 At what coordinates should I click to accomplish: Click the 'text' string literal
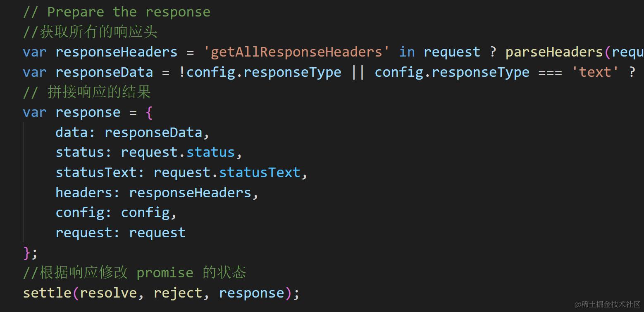point(595,72)
